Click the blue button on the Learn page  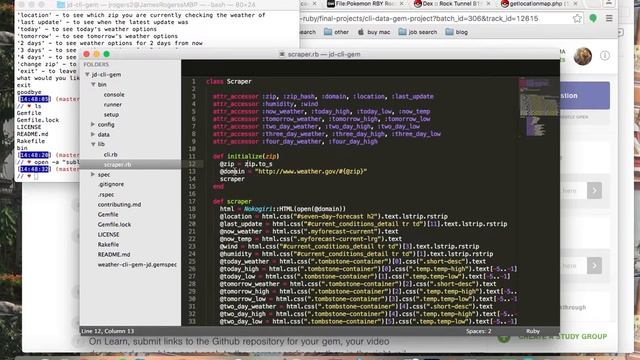[x=585, y=96]
